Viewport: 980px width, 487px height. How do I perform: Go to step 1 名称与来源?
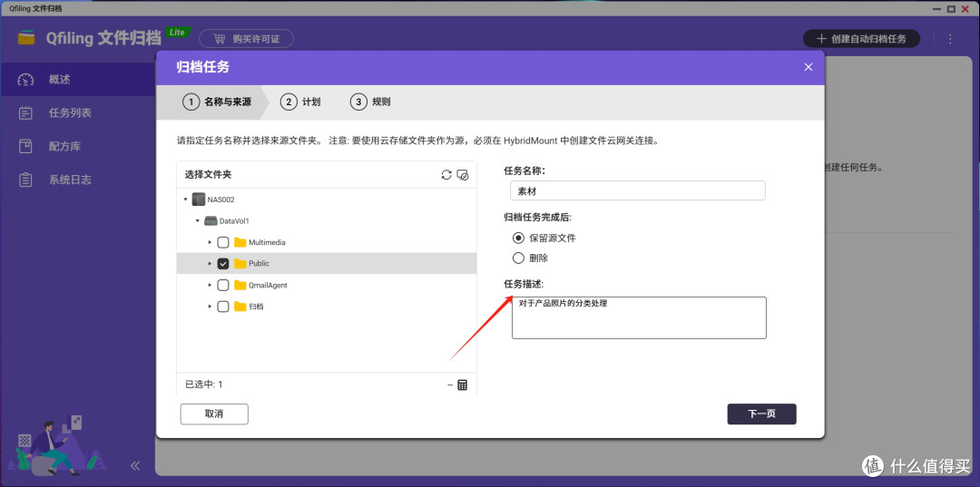coord(217,102)
